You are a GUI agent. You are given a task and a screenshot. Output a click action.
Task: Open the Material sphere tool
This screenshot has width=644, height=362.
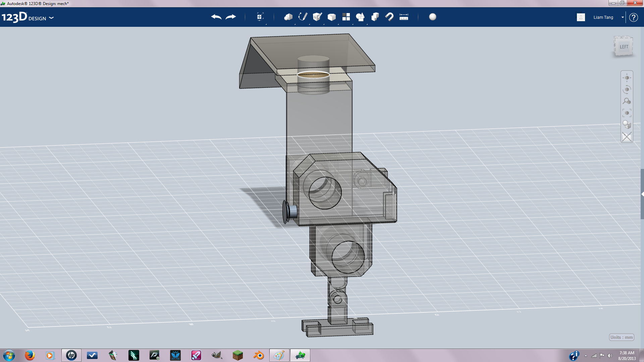433,17
